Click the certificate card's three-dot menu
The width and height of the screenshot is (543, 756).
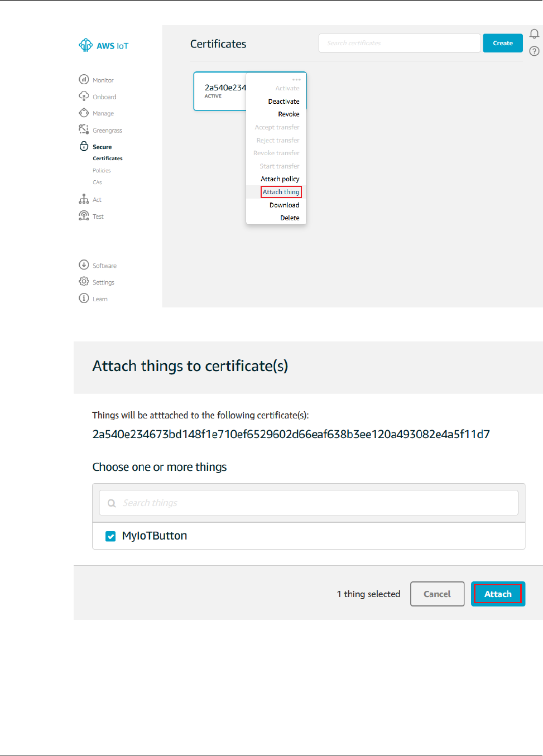click(x=296, y=79)
